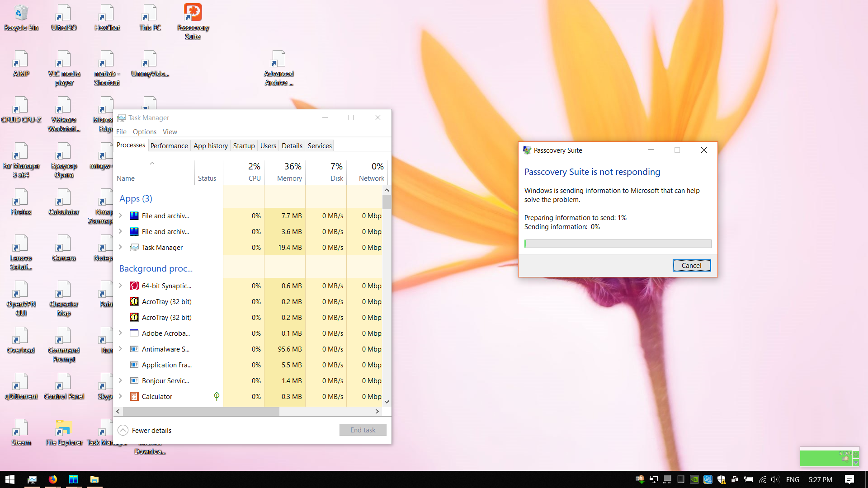868x488 pixels.
Task: Open the Windows Start menu
Action: coord(10,479)
